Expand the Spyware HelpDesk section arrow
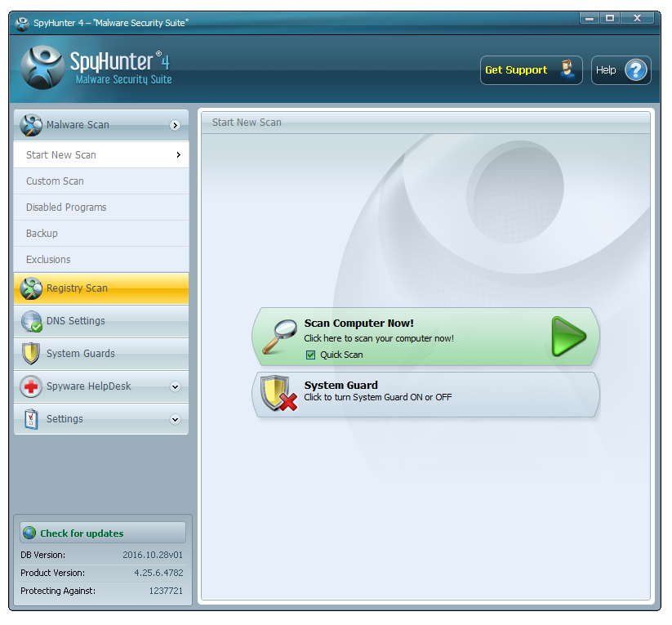The height and width of the screenshot is (625, 672). (175, 386)
